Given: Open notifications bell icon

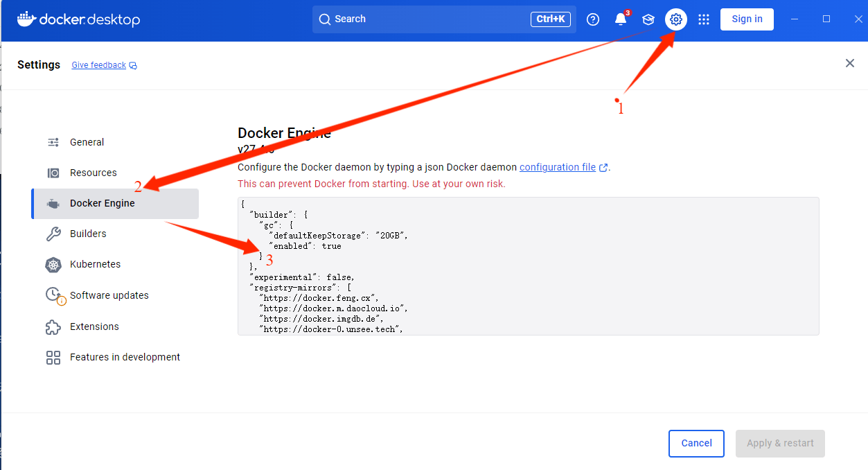Looking at the screenshot, I should pos(621,19).
